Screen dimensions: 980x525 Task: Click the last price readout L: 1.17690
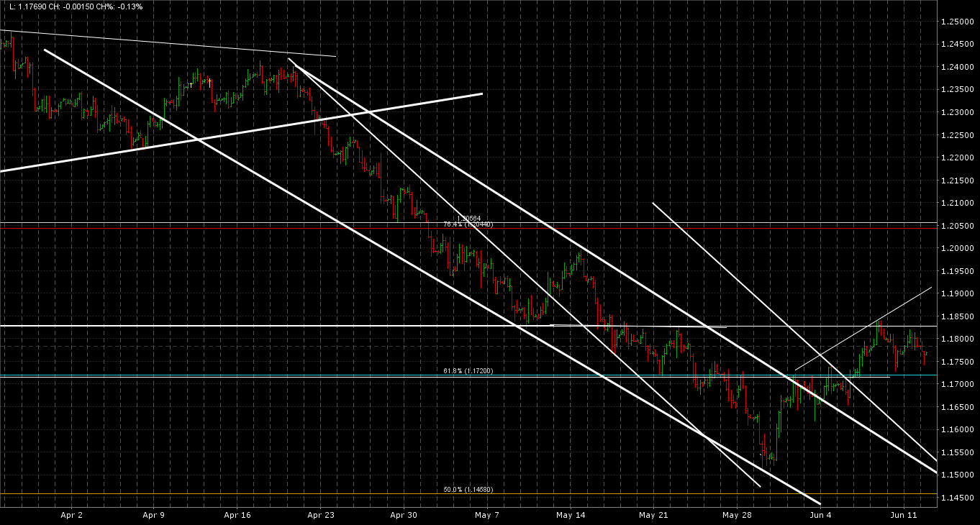pos(30,6)
